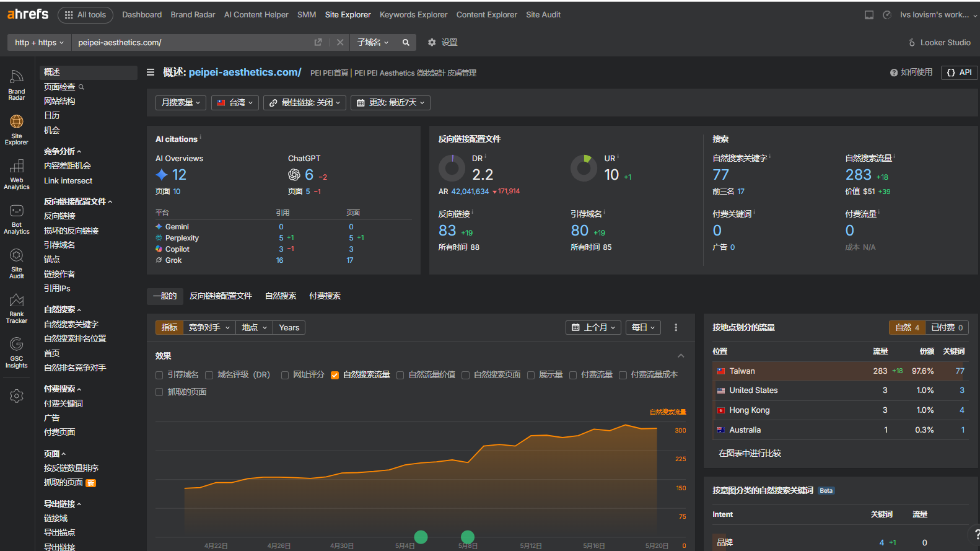Click 在图表中进行比较 link
980x551 pixels.
click(x=750, y=454)
